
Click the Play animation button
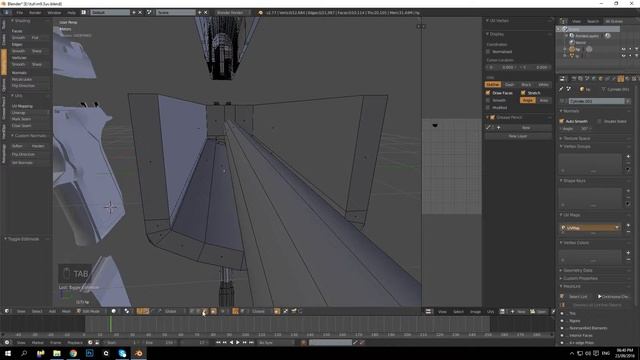tap(238, 342)
